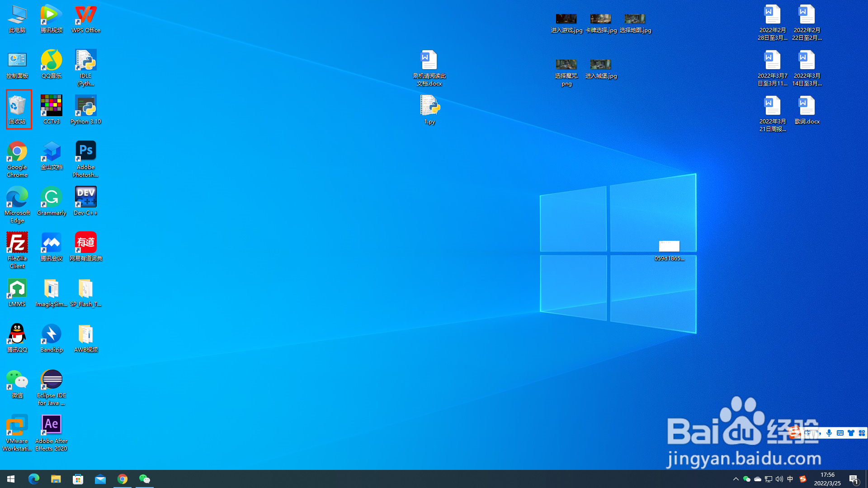Switch to Chrome in the taskbar
Viewport: 868px width, 488px height.
(x=123, y=479)
